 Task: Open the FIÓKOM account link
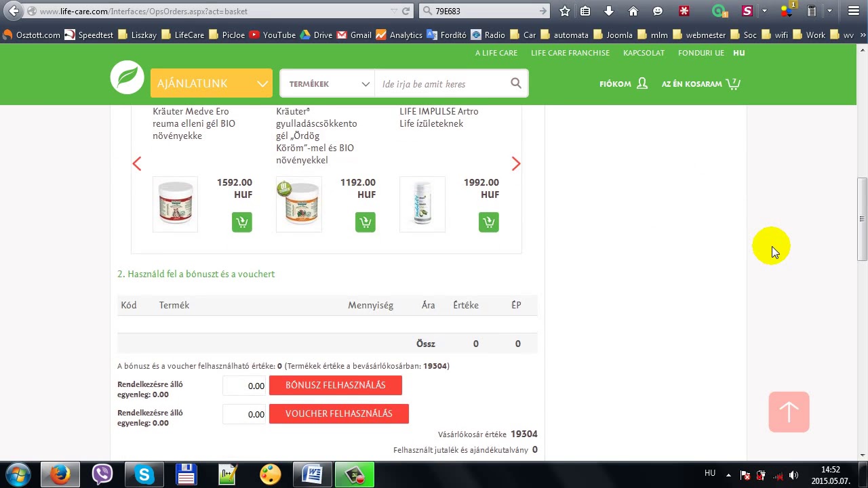click(x=624, y=84)
